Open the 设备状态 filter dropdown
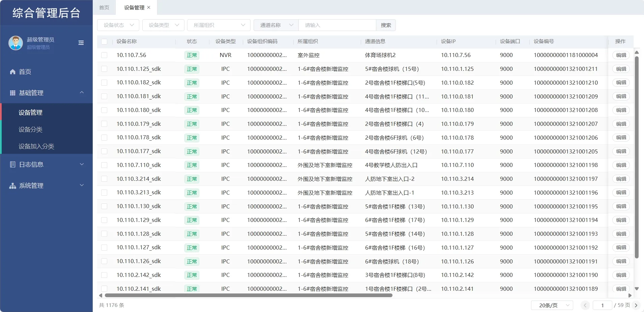The height and width of the screenshot is (312, 644). tap(118, 25)
